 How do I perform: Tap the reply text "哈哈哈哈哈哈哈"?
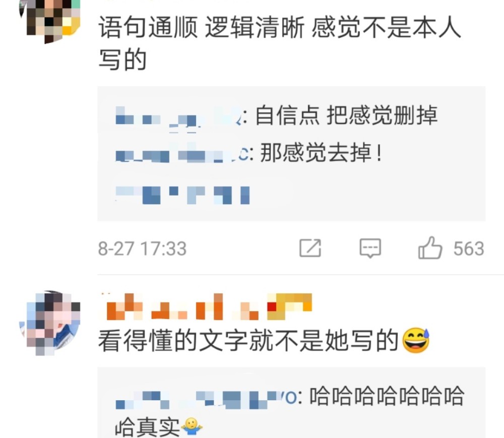pos(387,396)
